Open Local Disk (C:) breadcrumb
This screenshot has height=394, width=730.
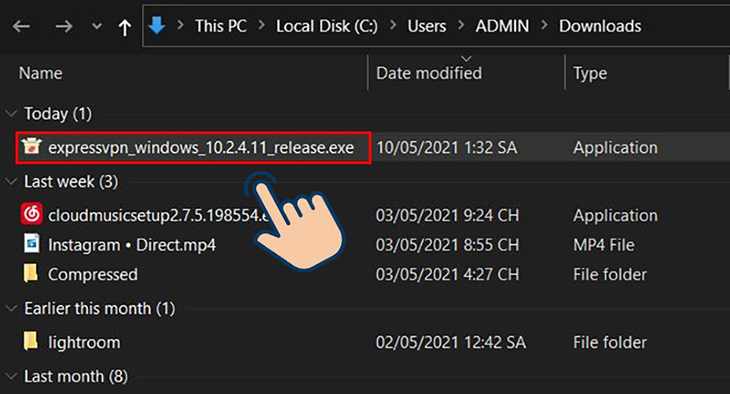(327, 26)
